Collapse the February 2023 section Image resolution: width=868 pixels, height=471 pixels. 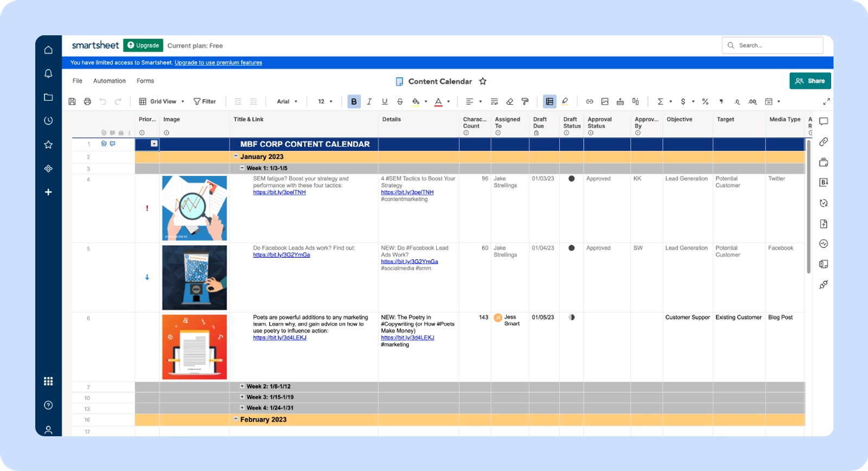tap(235, 419)
